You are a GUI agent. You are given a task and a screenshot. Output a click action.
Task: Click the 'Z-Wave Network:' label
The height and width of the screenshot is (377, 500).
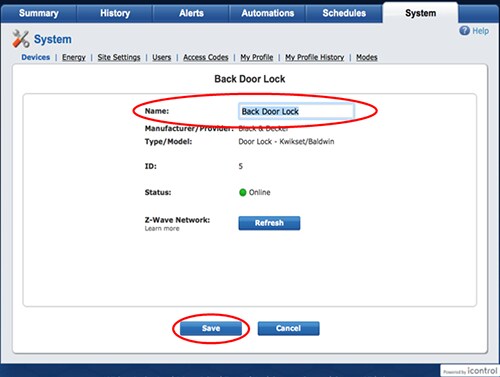[x=177, y=220]
